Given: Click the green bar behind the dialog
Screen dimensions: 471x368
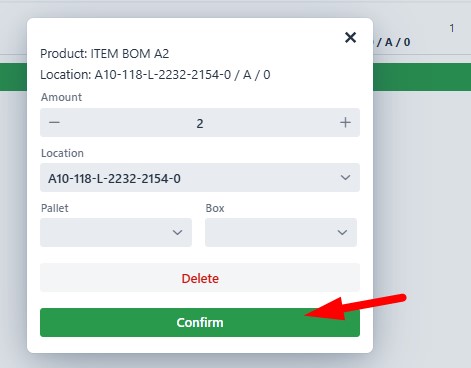Looking at the screenshot, I should pos(422,77).
